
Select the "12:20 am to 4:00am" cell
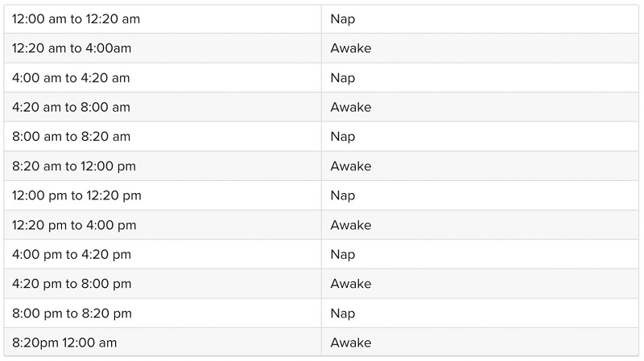72,48
